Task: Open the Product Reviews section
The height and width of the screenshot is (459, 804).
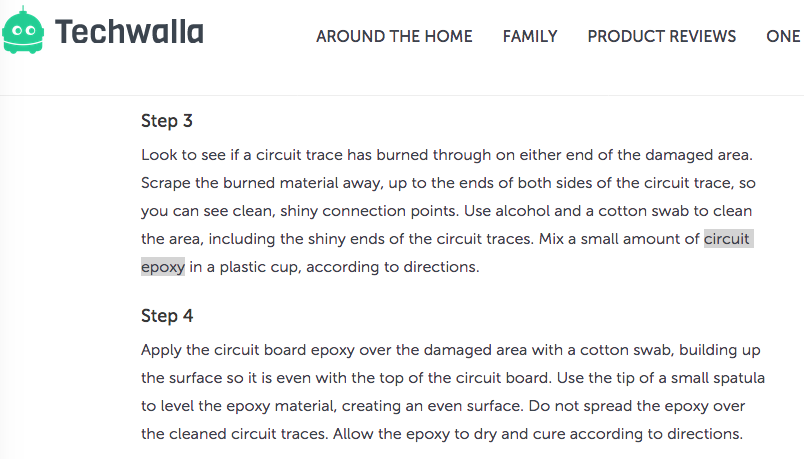Action: click(661, 36)
